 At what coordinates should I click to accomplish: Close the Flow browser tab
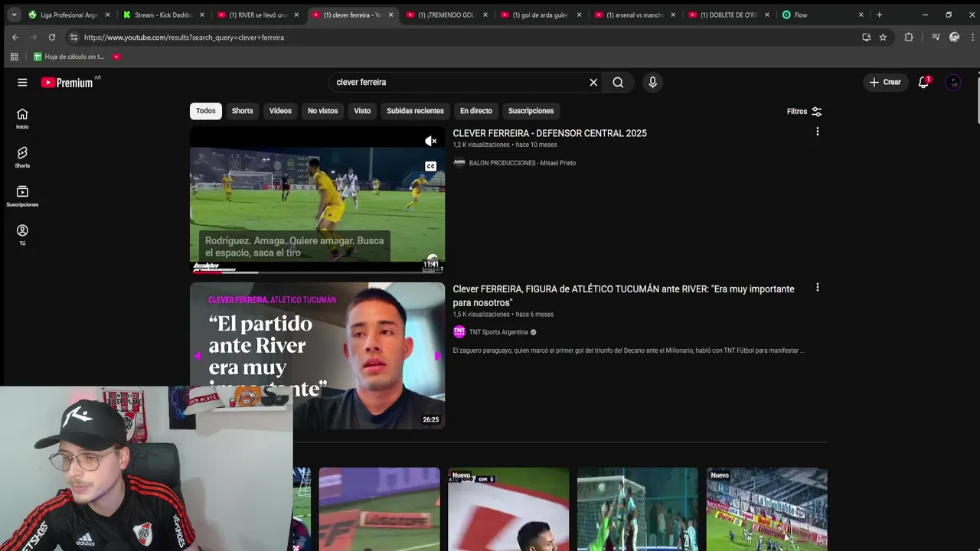pos(861,15)
